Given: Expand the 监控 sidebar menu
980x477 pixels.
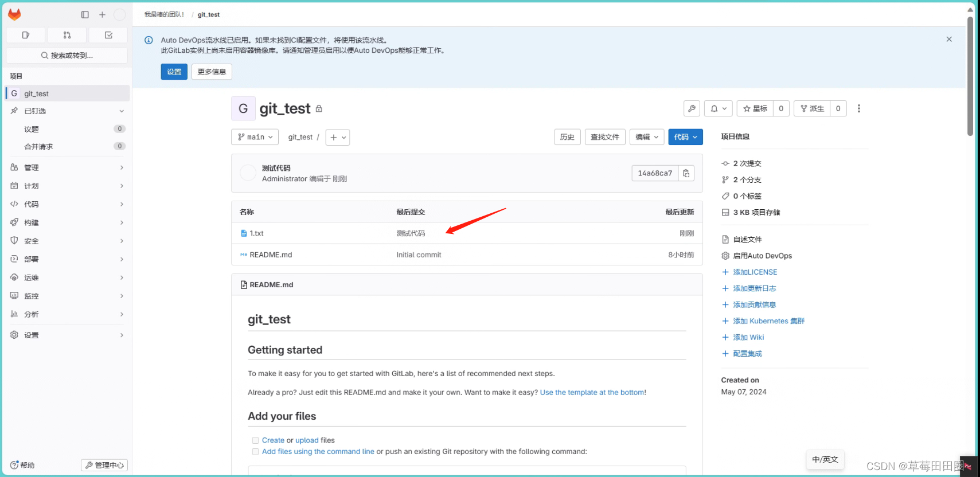Looking at the screenshot, I should tap(67, 296).
